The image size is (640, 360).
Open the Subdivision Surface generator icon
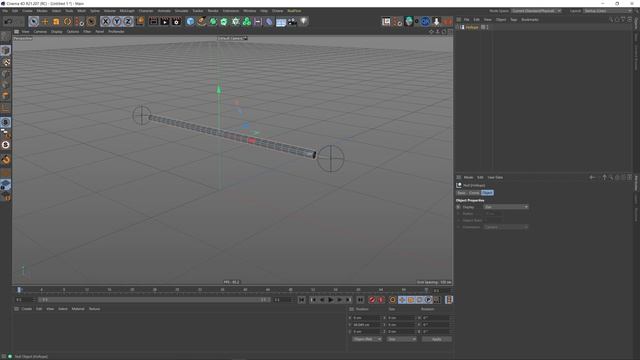[213, 21]
